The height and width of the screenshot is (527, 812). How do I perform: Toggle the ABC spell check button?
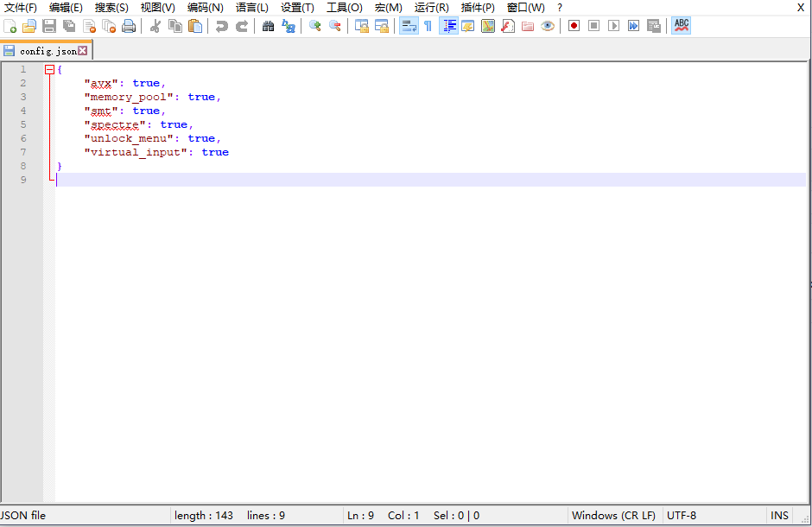682,26
